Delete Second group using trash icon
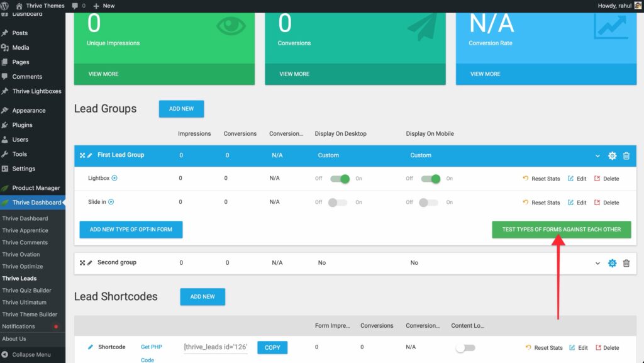Image resolution: width=644 pixels, height=363 pixels. [x=626, y=263]
